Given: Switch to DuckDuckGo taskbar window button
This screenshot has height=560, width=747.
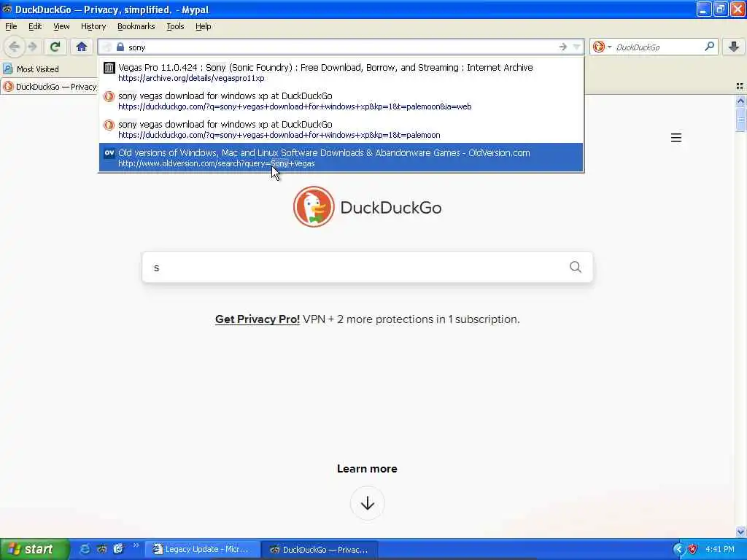Looking at the screenshot, I should (320, 549).
